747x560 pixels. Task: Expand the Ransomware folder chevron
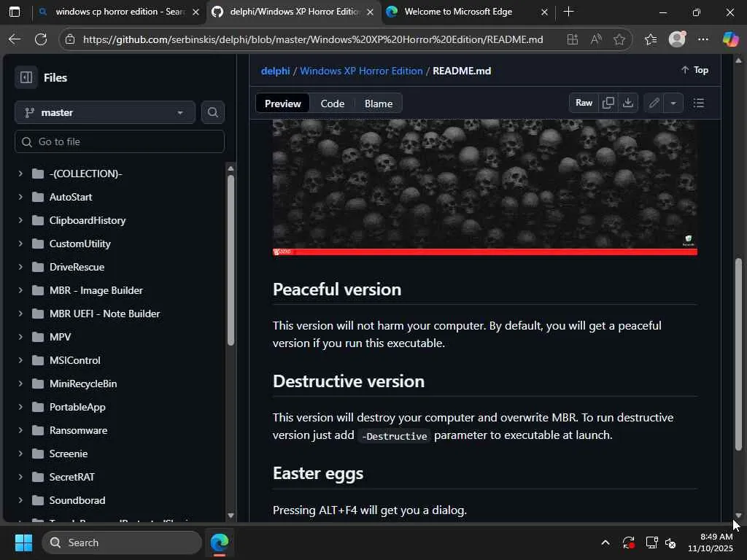click(20, 430)
